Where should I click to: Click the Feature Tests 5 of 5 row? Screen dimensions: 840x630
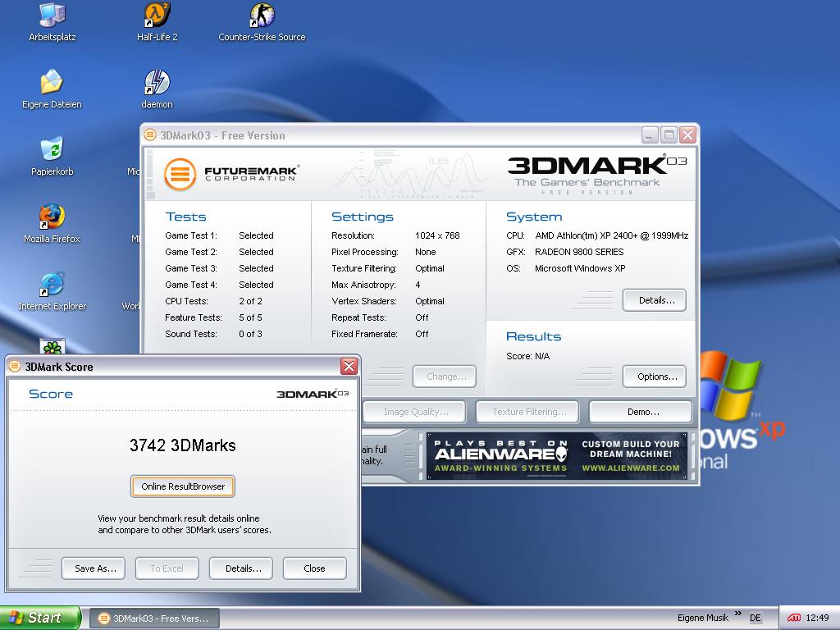tap(213, 317)
